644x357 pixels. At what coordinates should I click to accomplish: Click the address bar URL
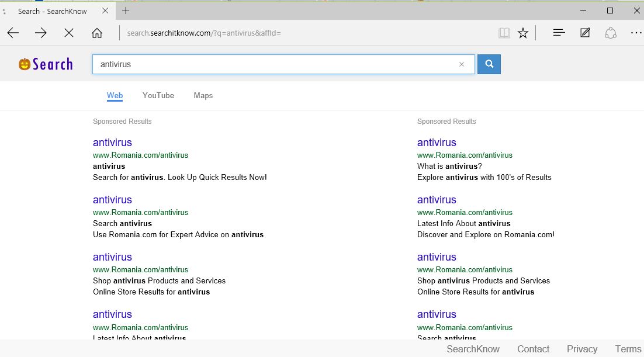(x=205, y=33)
